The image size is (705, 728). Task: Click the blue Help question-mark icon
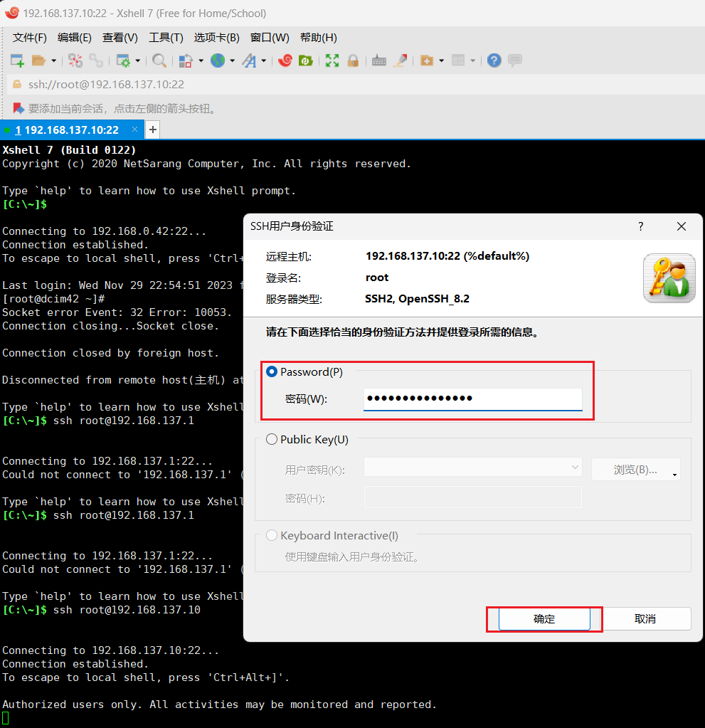pyautogui.click(x=494, y=60)
